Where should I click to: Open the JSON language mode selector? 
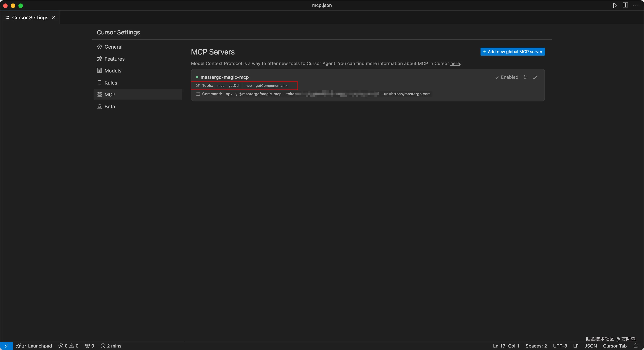[591, 346]
